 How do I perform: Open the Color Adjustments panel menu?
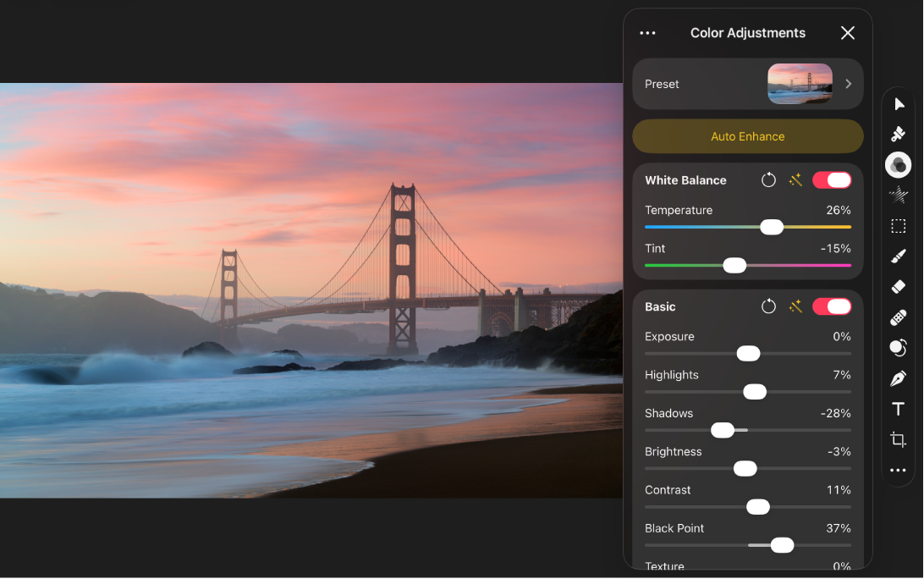click(x=647, y=32)
